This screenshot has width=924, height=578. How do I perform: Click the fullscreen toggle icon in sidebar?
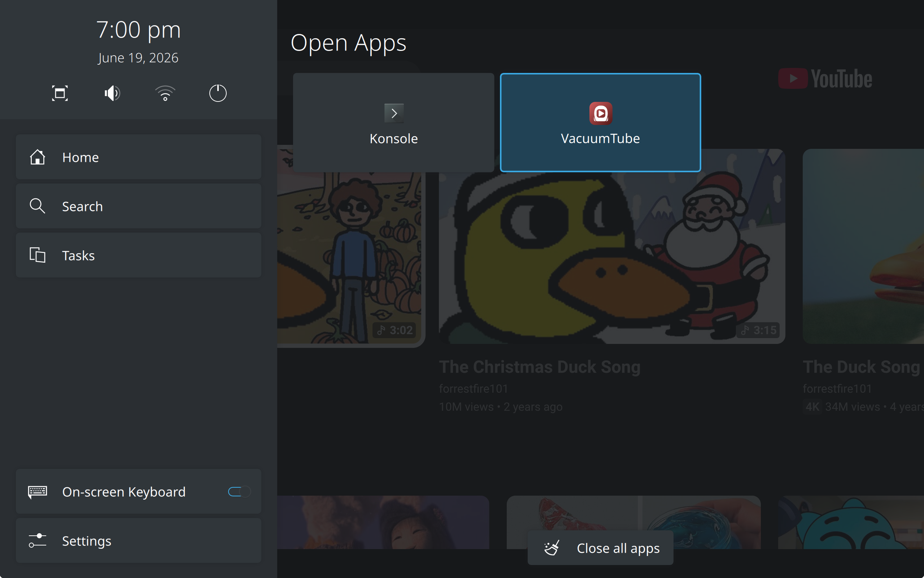pyautogui.click(x=60, y=93)
